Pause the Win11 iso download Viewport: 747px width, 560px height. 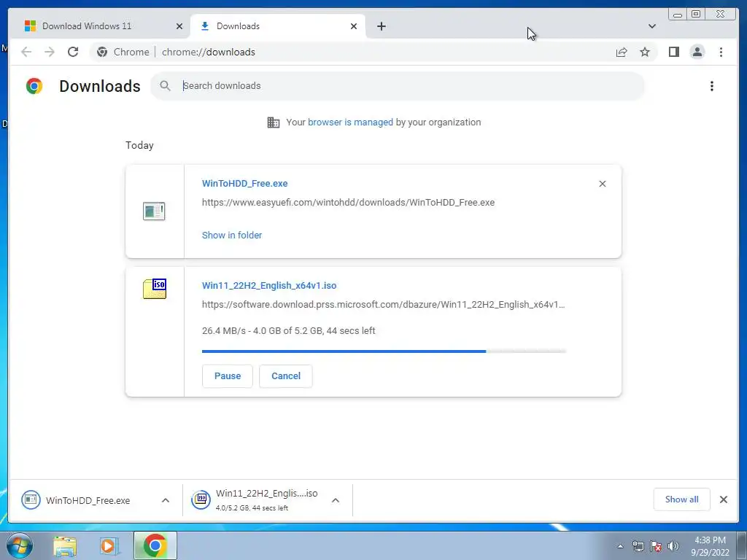tap(228, 376)
